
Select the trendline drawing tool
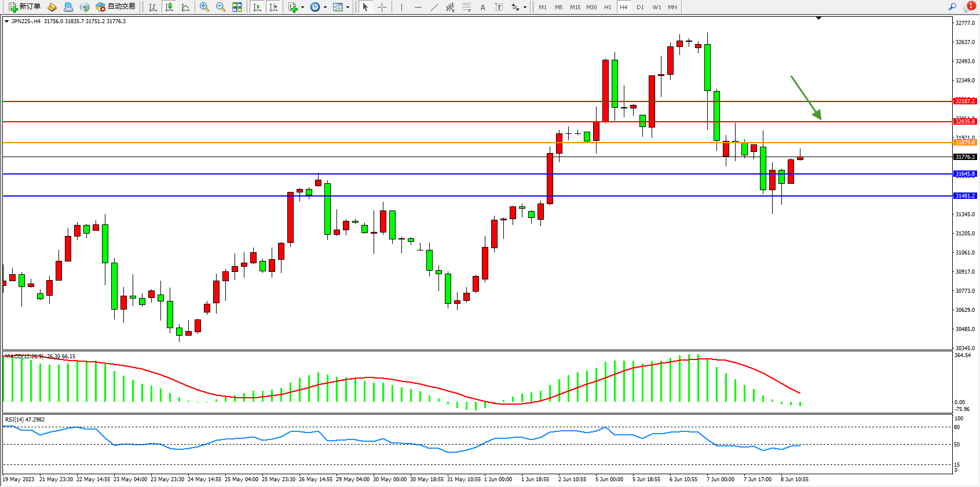click(x=434, y=7)
